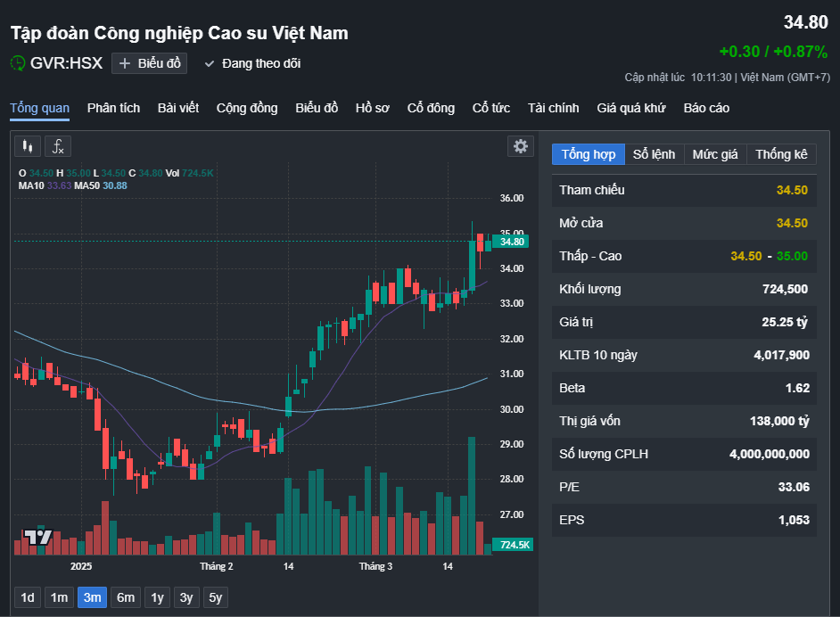Click the EPS value 1,053
Screen dimensions: 840x617
click(794, 520)
